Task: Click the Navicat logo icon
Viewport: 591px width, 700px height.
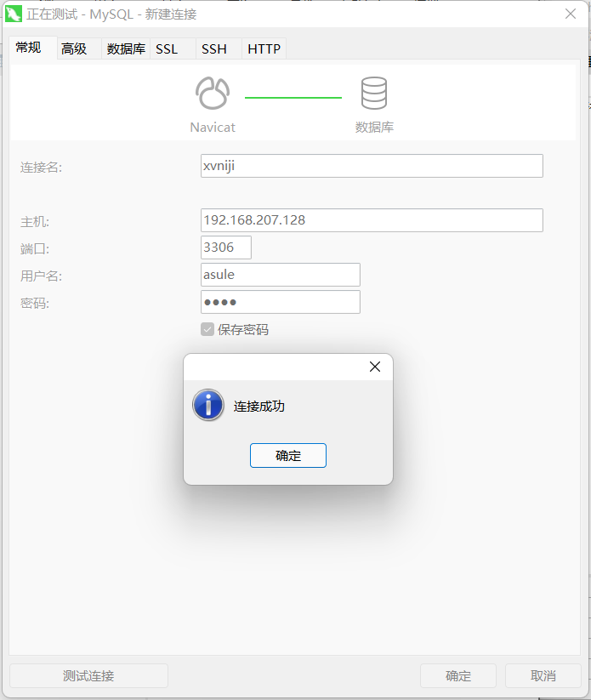Action: (x=213, y=94)
